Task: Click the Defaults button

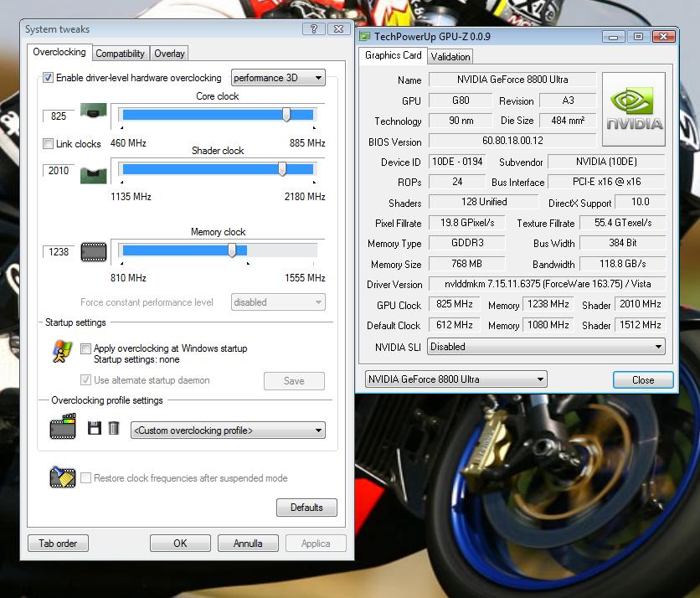Action: pos(306,508)
